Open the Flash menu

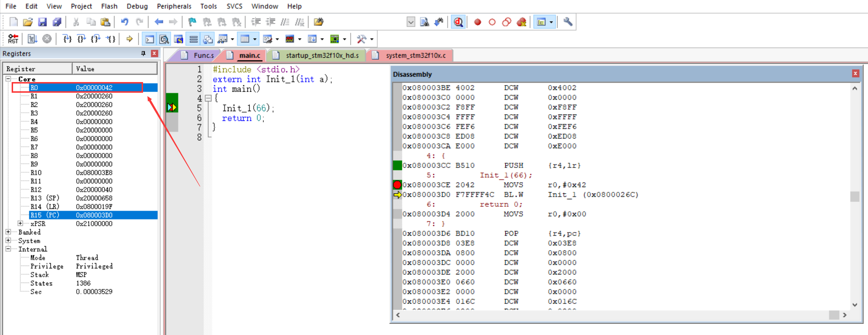(x=109, y=6)
